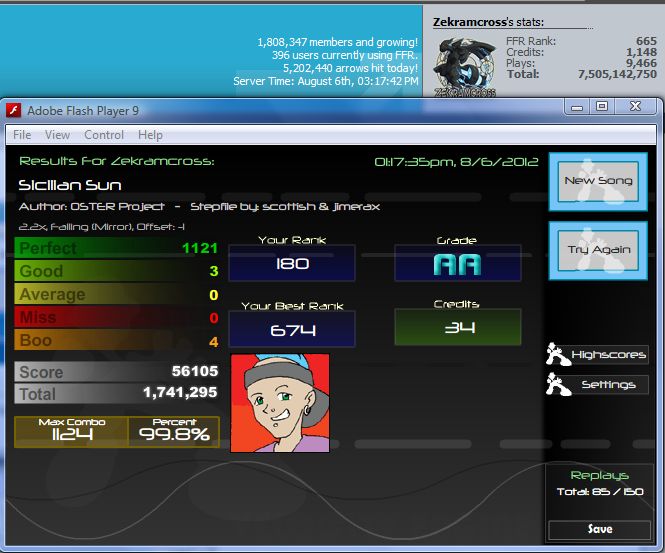Click the red cartoon character picture
This screenshot has width=665, height=553.
click(x=280, y=403)
